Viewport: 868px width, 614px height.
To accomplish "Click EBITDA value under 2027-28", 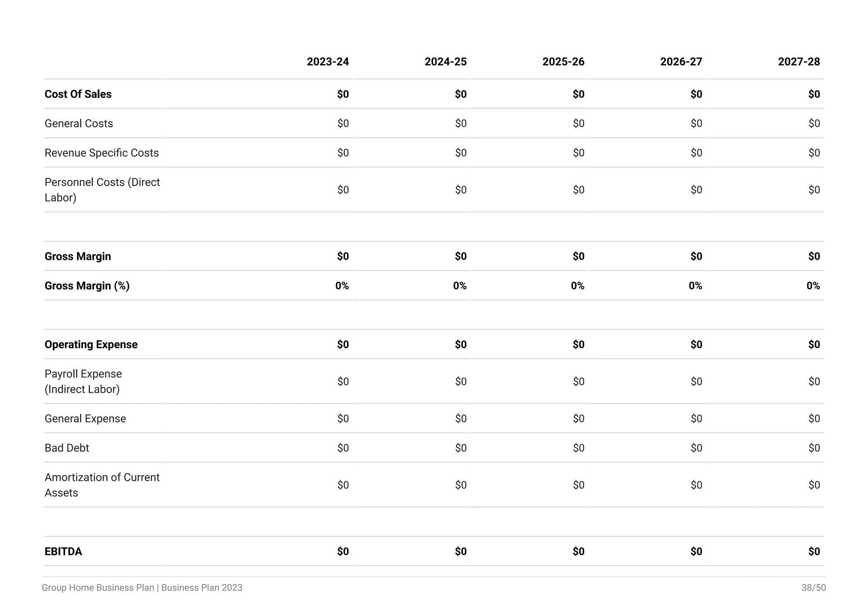I will click(x=814, y=551).
